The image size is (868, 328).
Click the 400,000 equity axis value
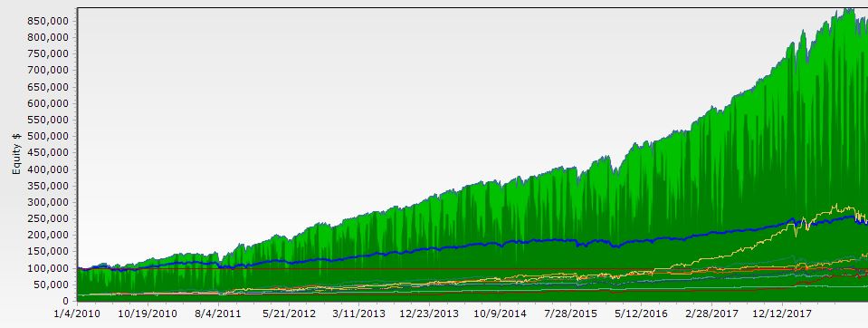[x=47, y=169]
